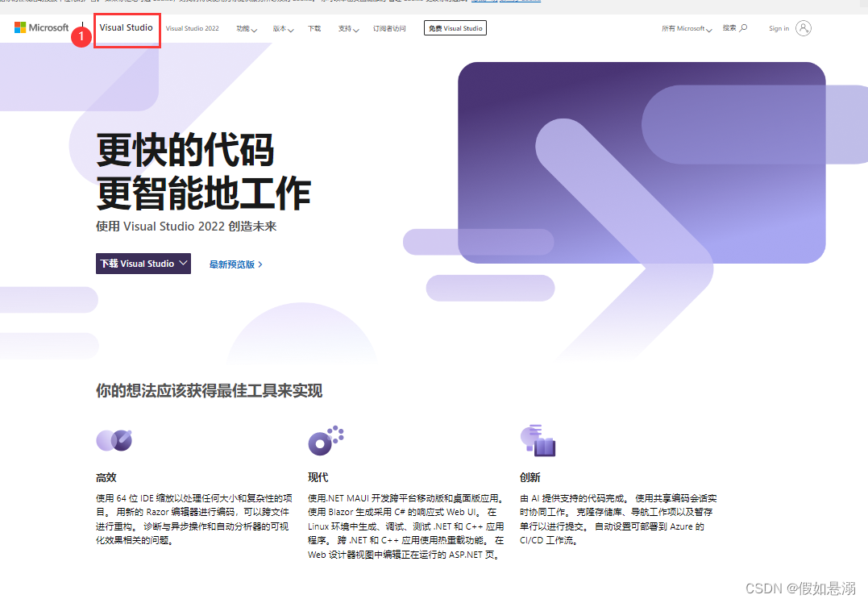The height and width of the screenshot is (603, 868).
Task: Go to the Visual Studio brand link
Action: (x=127, y=27)
